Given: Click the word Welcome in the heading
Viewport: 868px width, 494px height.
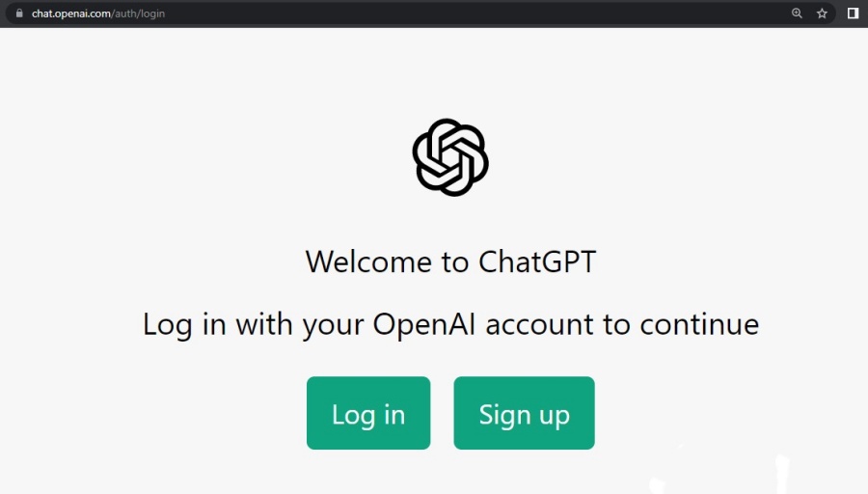Looking at the screenshot, I should click(x=368, y=261).
